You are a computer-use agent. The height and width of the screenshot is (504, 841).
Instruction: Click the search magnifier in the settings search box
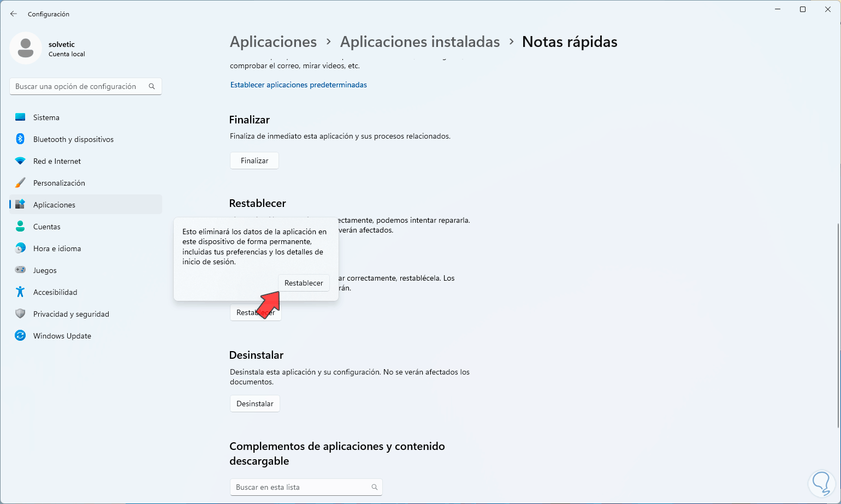(x=152, y=86)
